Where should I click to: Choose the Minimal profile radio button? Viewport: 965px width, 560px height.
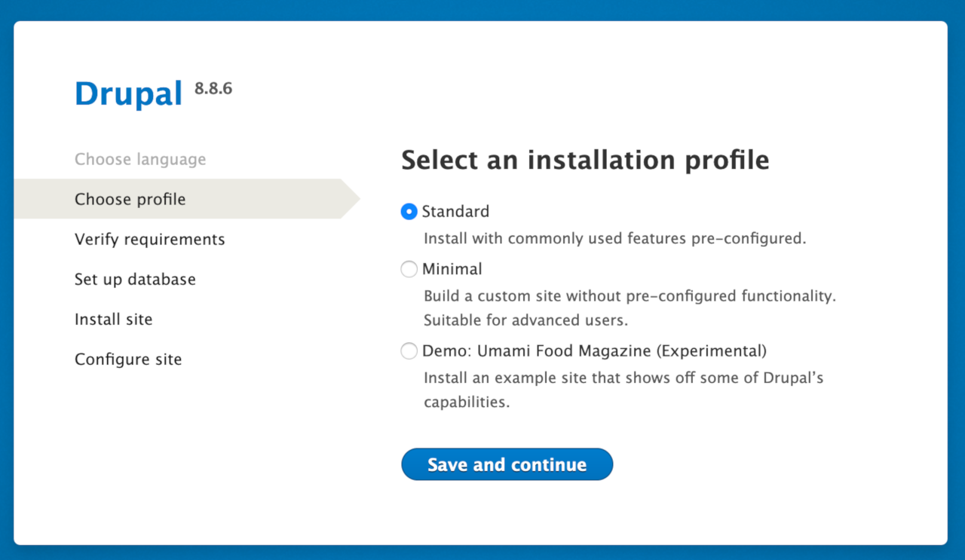tap(408, 269)
